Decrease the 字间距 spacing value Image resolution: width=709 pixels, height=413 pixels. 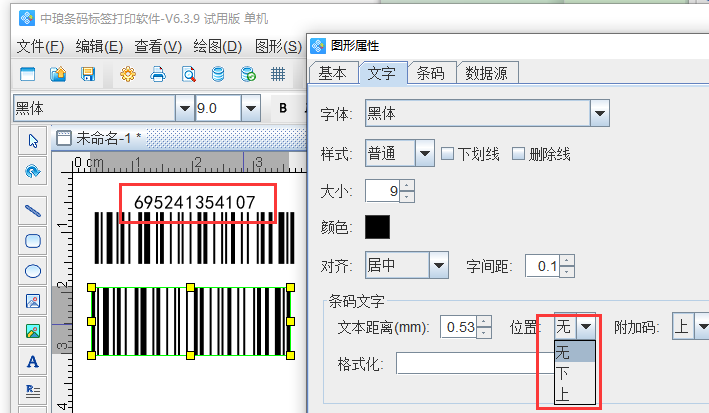coord(567,271)
